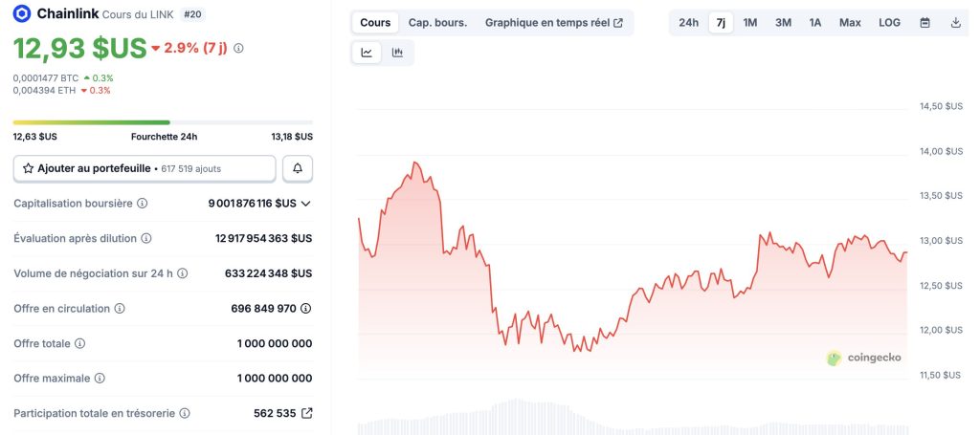The width and height of the screenshot is (980, 435).
Task: Toggle the LOG scale option
Action: [889, 22]
